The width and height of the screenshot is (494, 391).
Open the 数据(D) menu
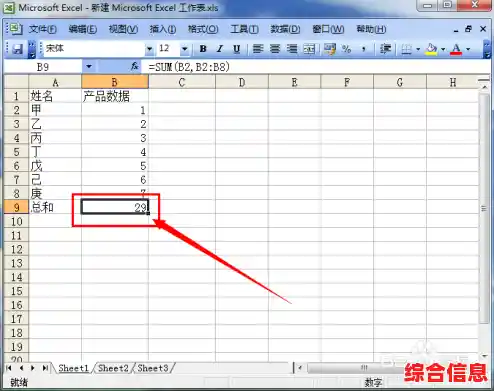[285, 29]
